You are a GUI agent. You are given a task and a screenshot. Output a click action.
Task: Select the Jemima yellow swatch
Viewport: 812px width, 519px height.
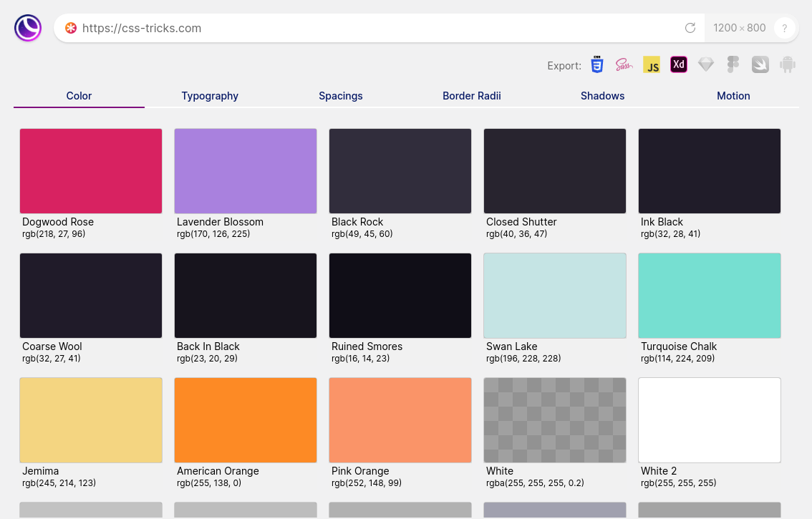coord(91,420)
